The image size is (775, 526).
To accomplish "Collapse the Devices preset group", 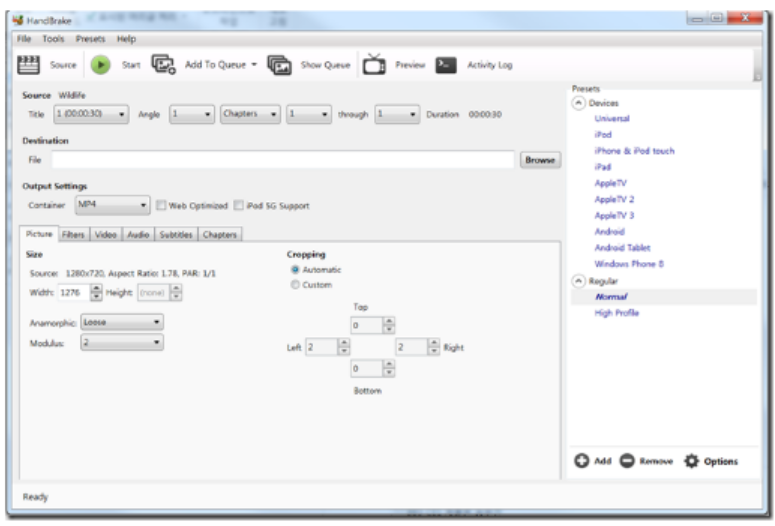I will [578, 103].
